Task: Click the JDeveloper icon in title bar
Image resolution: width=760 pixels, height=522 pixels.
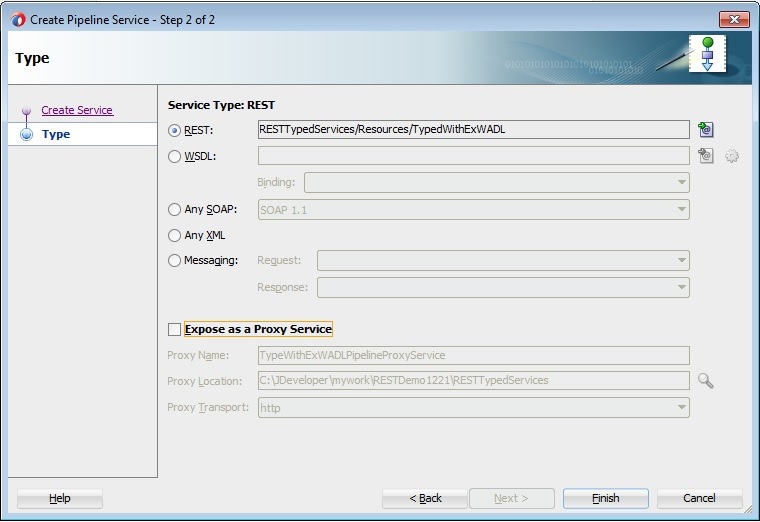Action: pyautogui.click(x=18, y=19)
